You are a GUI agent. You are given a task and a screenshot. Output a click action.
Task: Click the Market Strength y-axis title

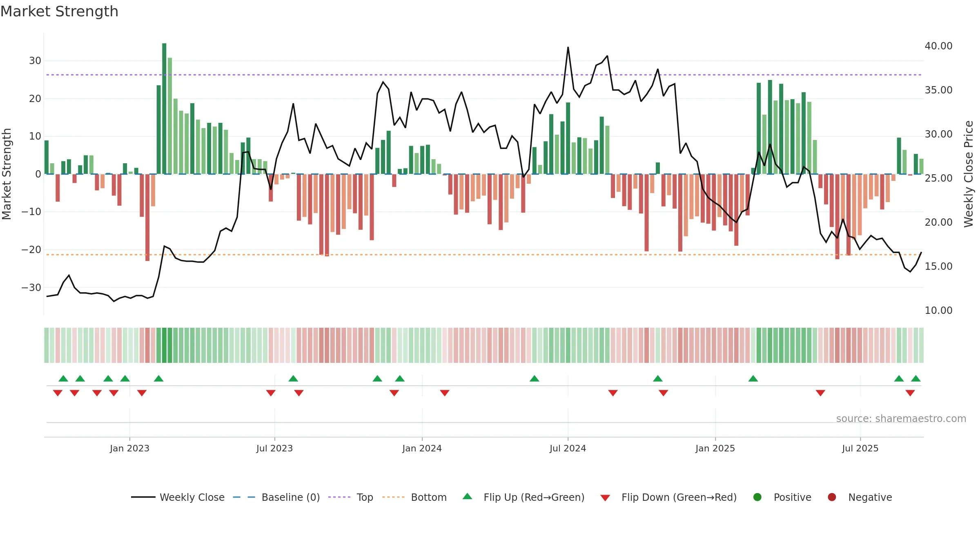(x=7, y=174)
